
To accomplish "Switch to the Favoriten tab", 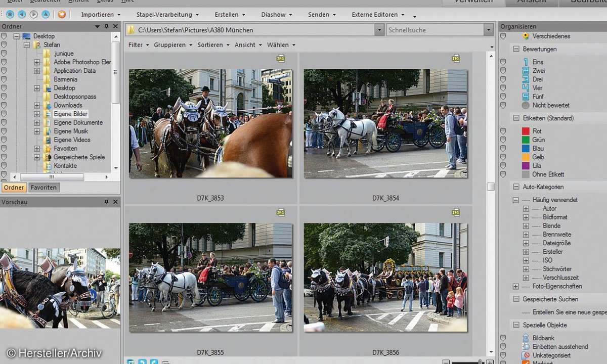I will 44,188.
